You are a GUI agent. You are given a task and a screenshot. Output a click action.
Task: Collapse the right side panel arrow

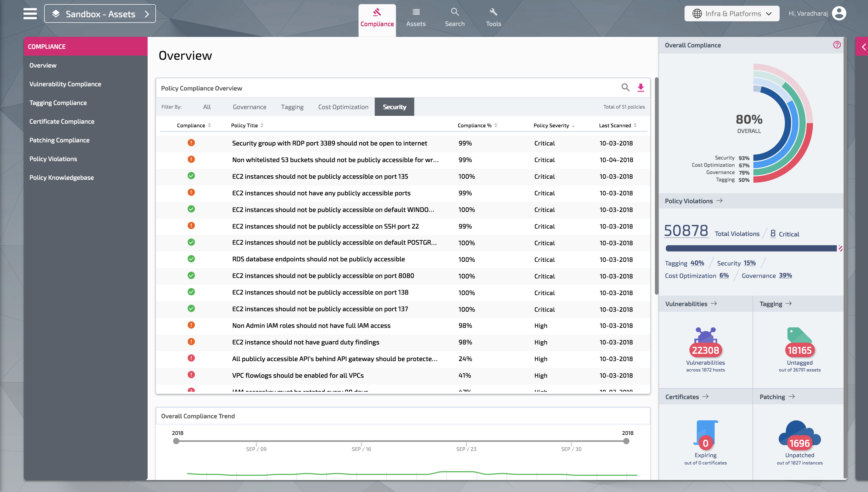(863, 47)
